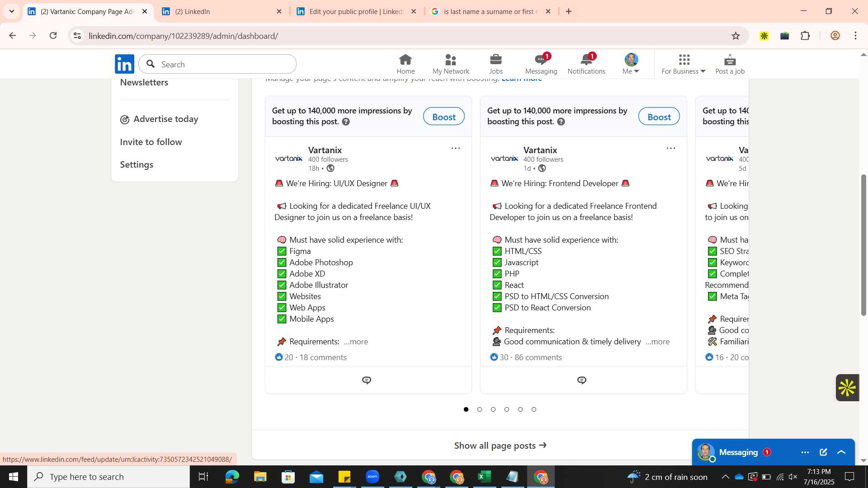This screenshot has width=868, height=488.
Task: Open My Network page
Action: [451, 64]
